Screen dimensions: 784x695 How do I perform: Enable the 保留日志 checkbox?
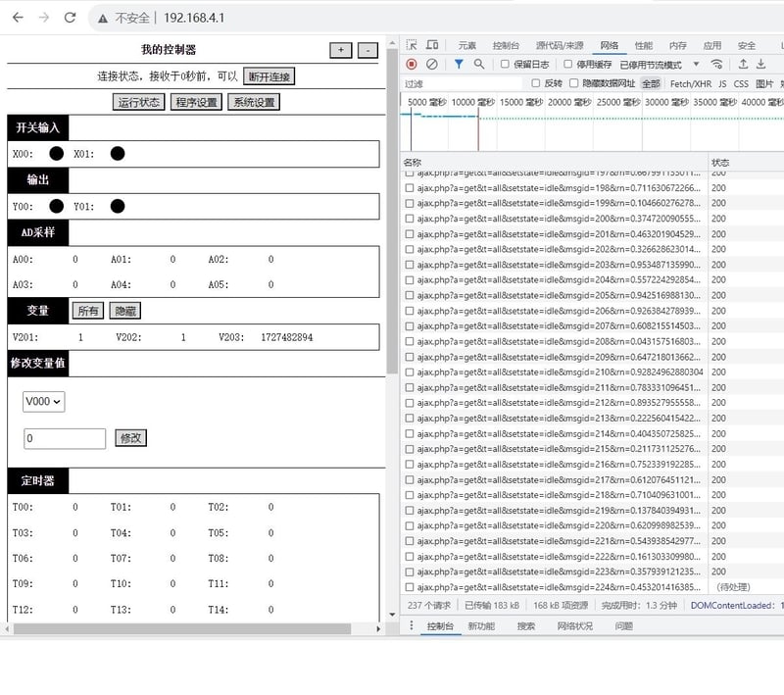(x=506, y=65)
